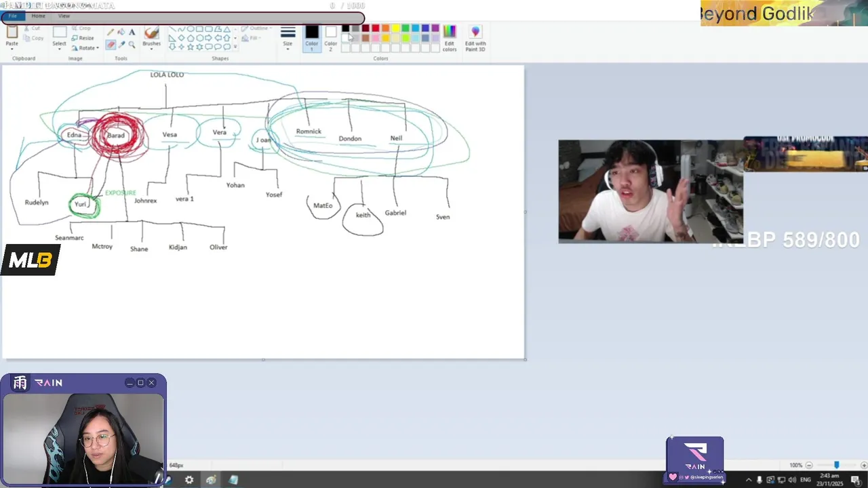The height and width of the screenshot is (488, 868).
Task: Click the 'Seanmarc' name on canvas
Action: pos(69,238)
